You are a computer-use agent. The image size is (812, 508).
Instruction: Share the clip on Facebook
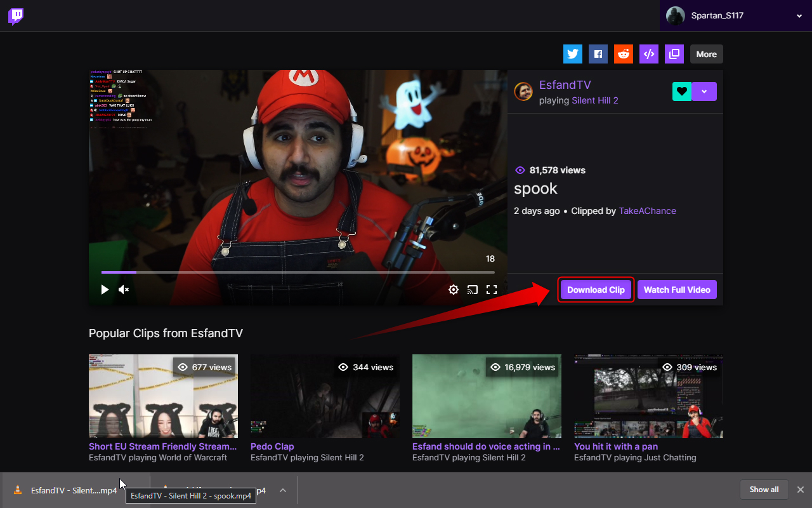pyautogui.click(x=598, y=54)
